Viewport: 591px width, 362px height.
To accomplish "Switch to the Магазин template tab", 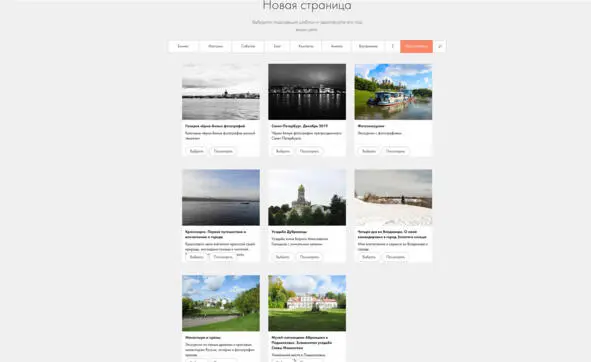I will click(215, 46).
